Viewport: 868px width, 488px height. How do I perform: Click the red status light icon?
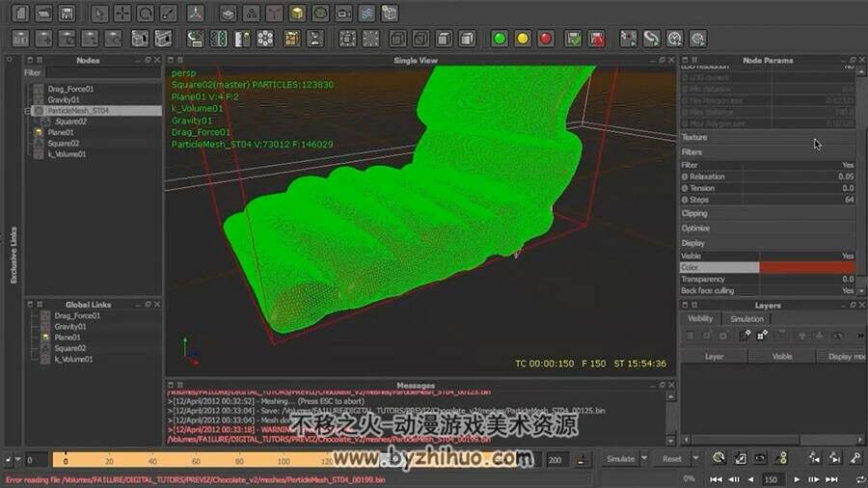point(546,39)
